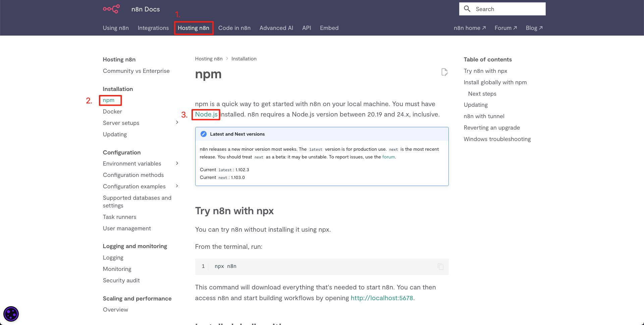This screenshot has height=325, width=644.
Task: Follow the http://localhost:5678 link
Action: click(382, 298)
